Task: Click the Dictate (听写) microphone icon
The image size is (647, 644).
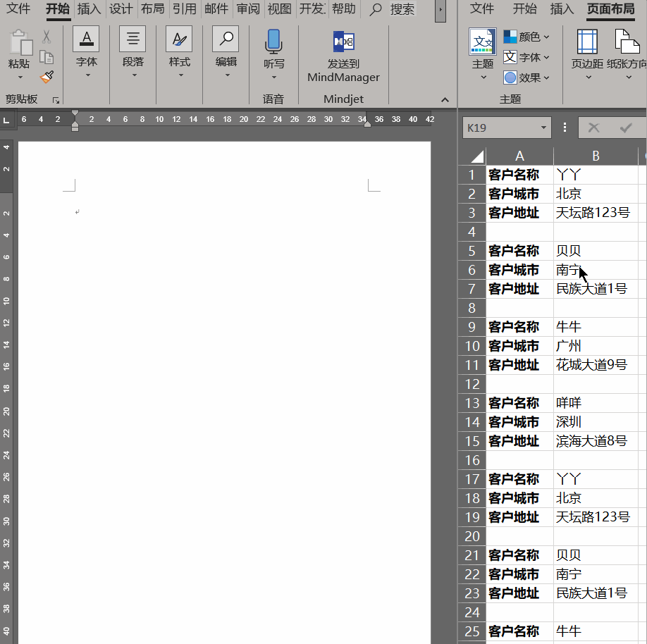Action: pos(273,42)
